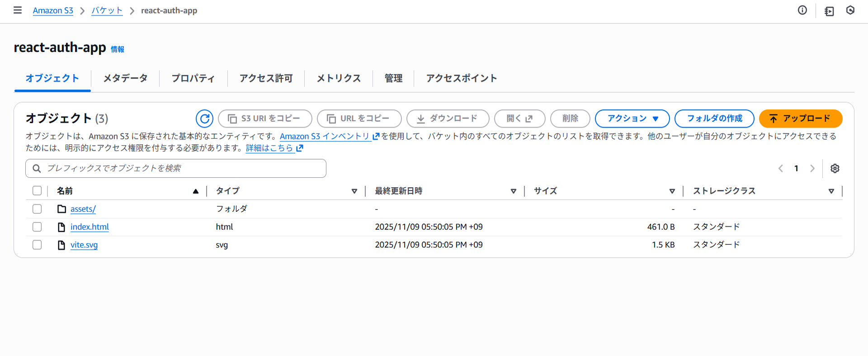This screenshot has width=868, height=356.
Task: Click the 開く button
Action: 520,119
